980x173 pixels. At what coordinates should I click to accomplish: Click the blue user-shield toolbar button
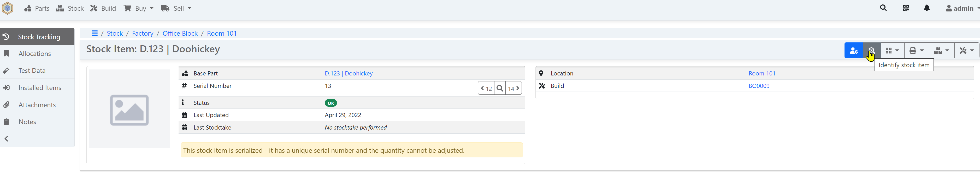click(x=854, y=50)
